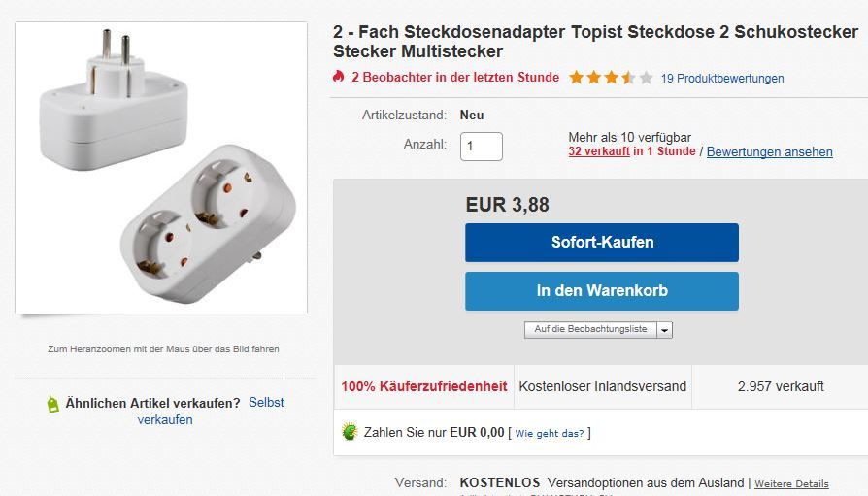Click the star rating icons
Viewport: 868px width, 496px height.
pyautogui.click(x=611, y=78)
